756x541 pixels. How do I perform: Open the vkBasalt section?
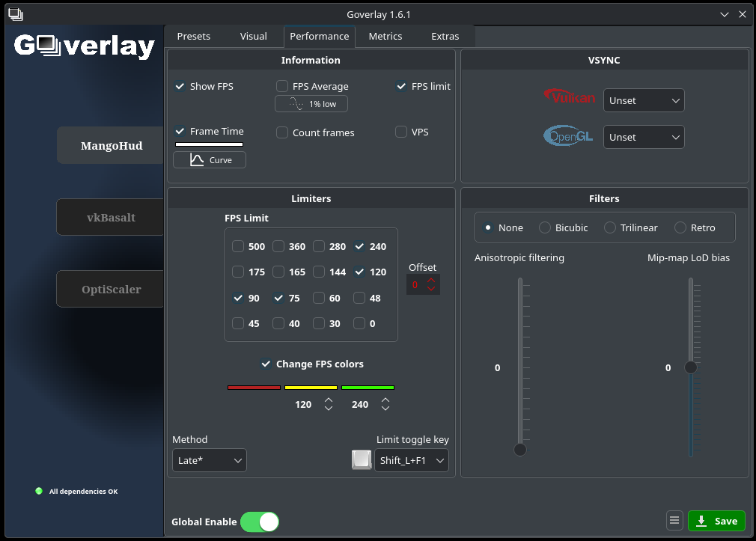111,217
